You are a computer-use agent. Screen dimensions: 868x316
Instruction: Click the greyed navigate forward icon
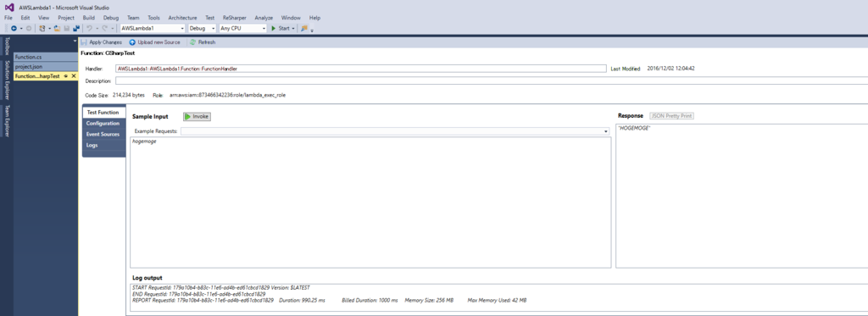(29, 28)
